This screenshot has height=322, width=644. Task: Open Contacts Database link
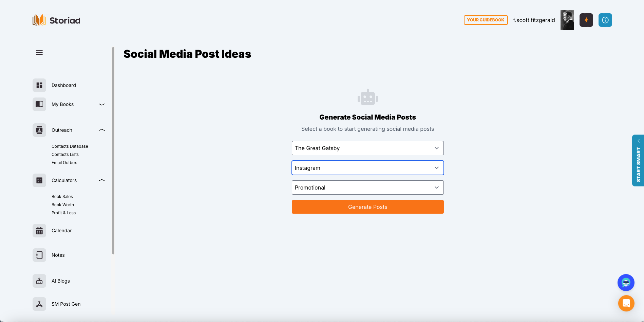coord(70,146)
